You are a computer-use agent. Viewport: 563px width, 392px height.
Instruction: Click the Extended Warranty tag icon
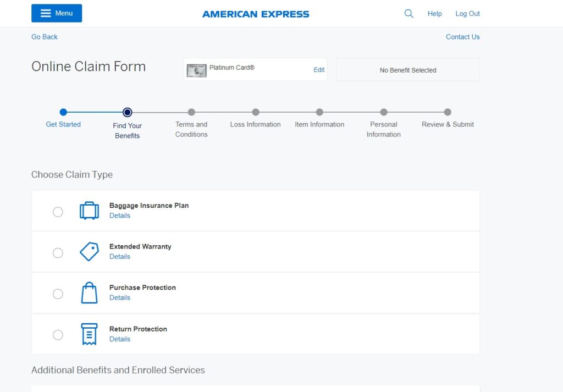click(89, 252)
